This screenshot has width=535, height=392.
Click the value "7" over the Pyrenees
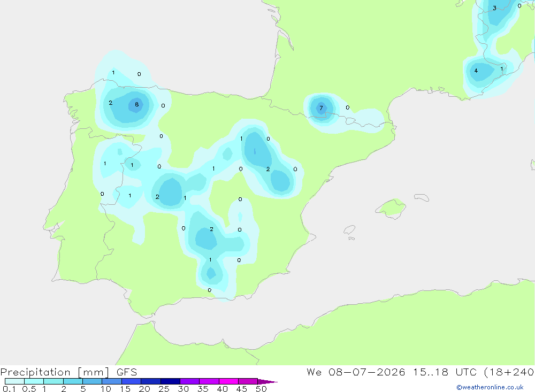tap(321, 108)
